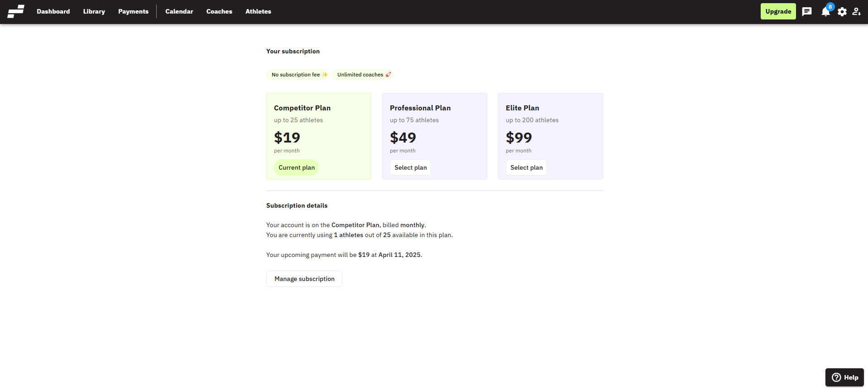
Task: Click the Your subscription heading
Action: coord(293,51)
